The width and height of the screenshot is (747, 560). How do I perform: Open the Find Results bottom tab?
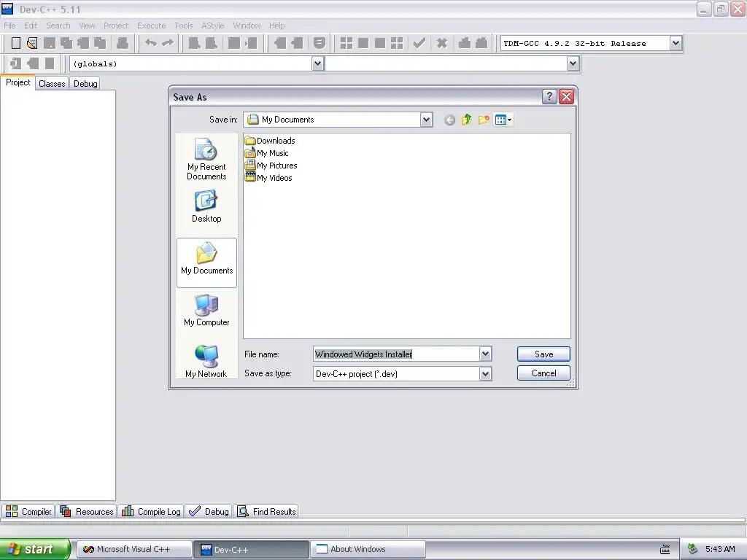(267, 511)
